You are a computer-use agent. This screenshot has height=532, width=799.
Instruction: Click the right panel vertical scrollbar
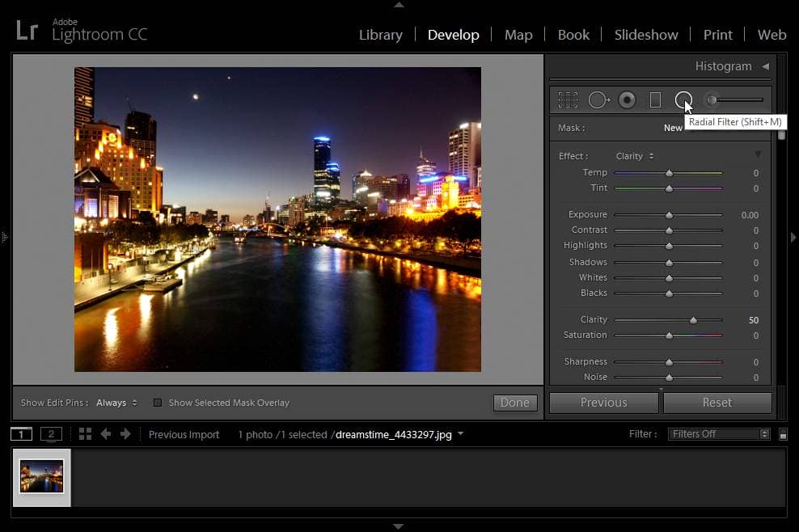coord(782,136)
